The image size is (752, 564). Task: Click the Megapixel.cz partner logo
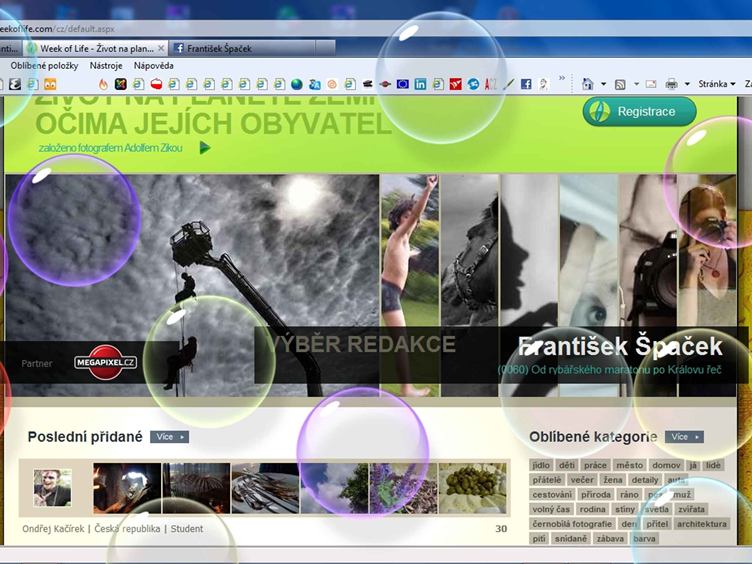point(106,363)
